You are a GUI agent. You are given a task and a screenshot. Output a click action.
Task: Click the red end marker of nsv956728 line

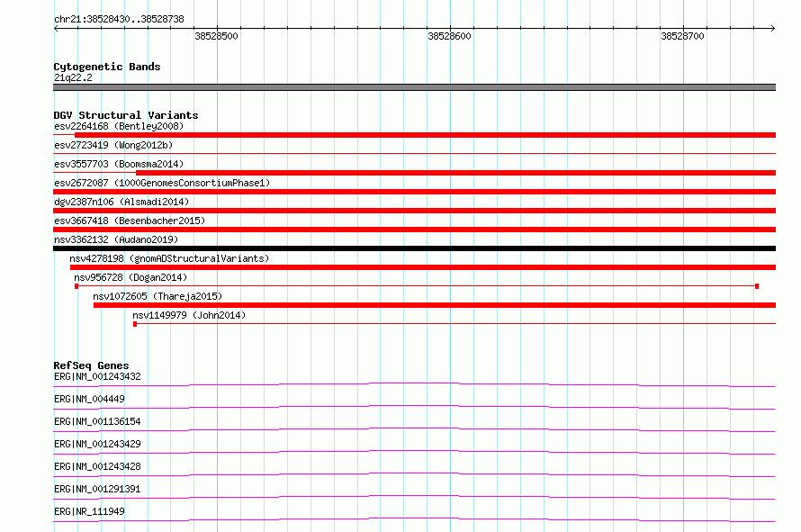757,286
